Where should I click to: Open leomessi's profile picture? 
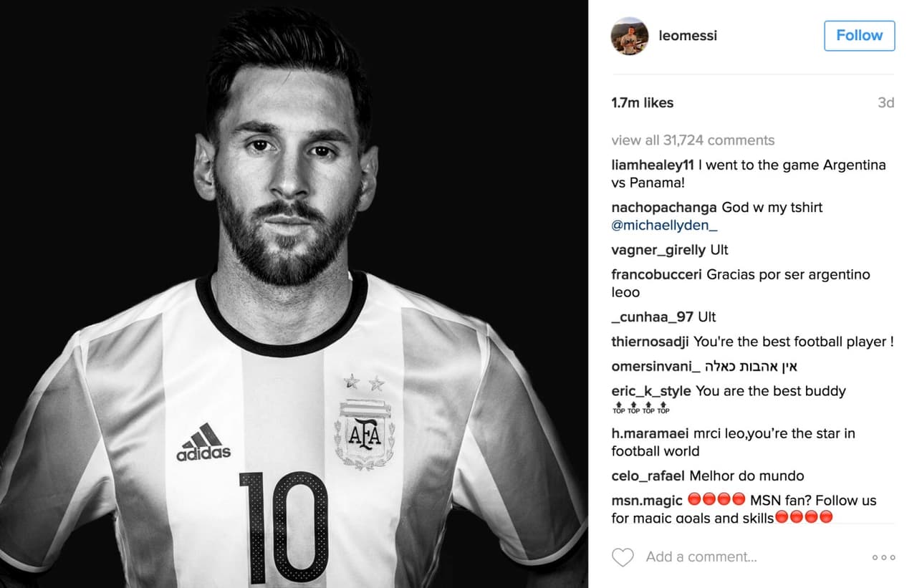click(x=629, y=34)
